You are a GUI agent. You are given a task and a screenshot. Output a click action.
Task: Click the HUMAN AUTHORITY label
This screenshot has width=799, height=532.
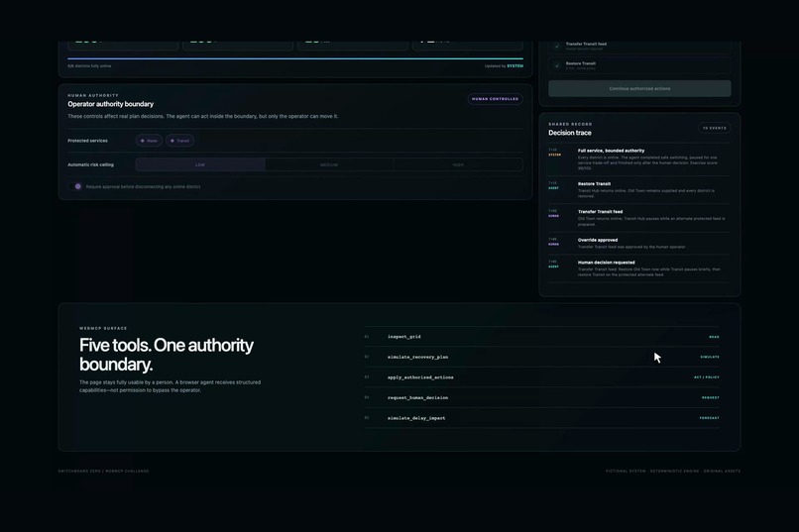pyautogui.click(x=93, y=96)
